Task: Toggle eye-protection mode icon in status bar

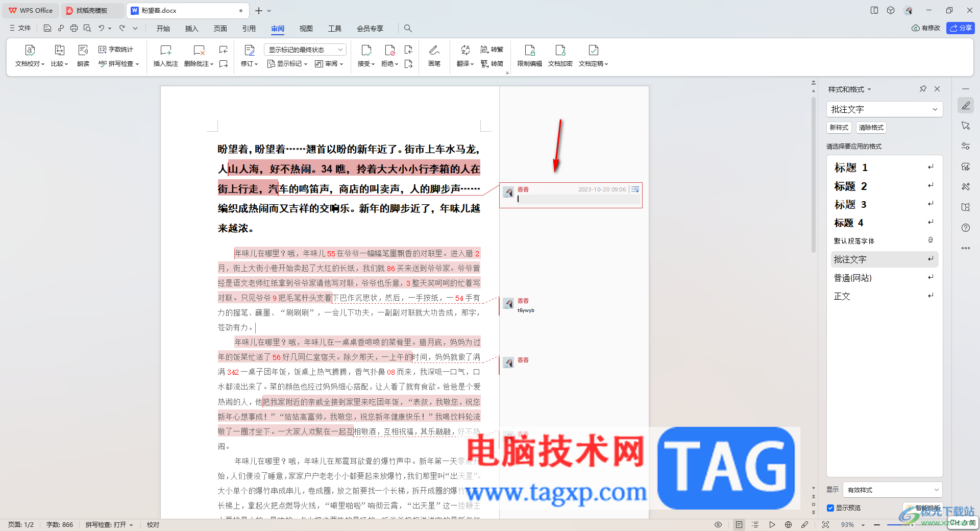Action: point(718,524)
